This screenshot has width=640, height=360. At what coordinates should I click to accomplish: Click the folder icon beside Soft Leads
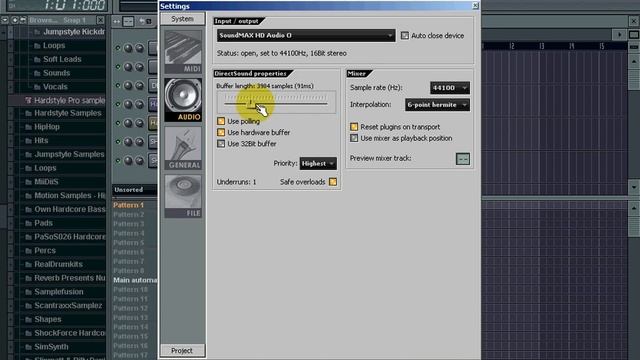pyautogui.click(x=37, y=60)
